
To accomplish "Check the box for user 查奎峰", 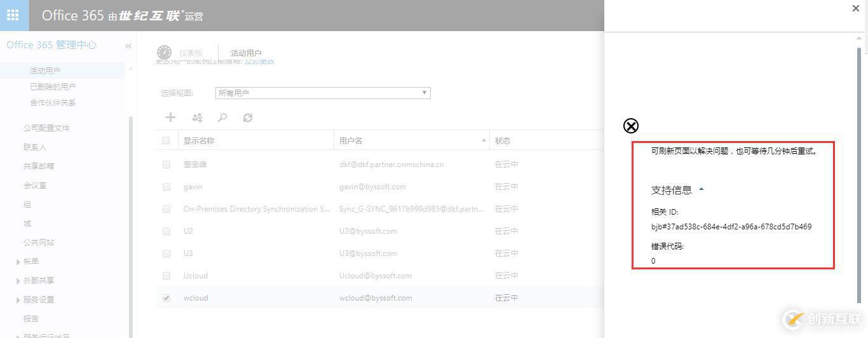I will pos(166,165).
